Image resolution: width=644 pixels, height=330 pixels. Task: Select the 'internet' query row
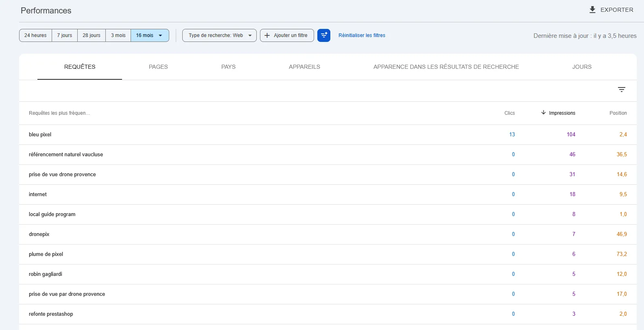[x=327, y=195]
